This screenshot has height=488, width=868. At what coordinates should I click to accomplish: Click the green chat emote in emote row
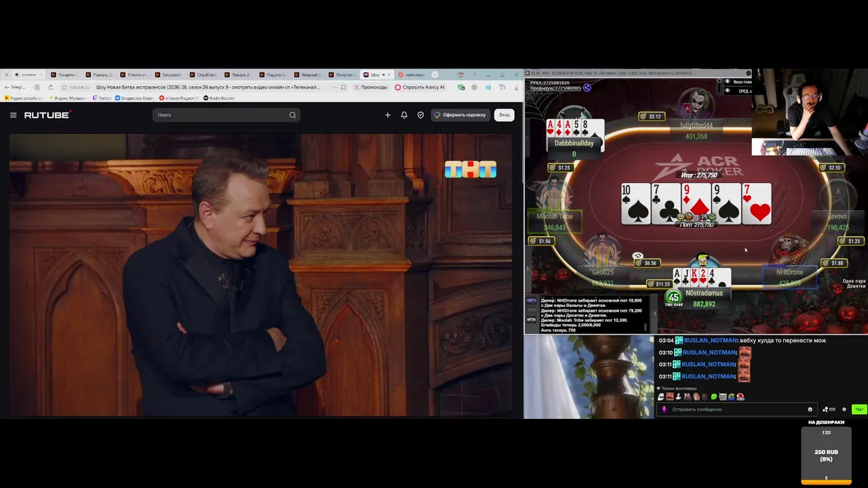coord(714,396)
